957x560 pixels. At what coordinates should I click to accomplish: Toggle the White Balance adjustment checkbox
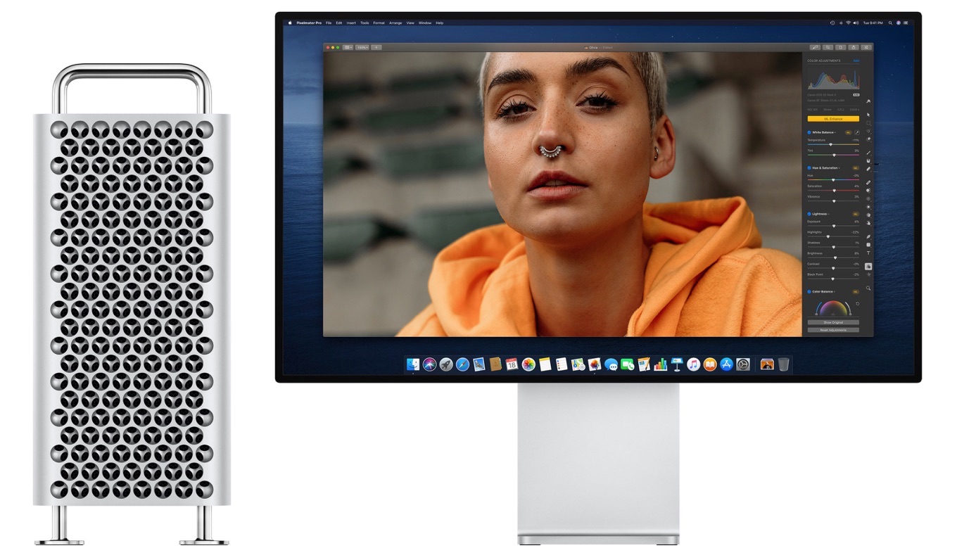click(x=809, y=132)
